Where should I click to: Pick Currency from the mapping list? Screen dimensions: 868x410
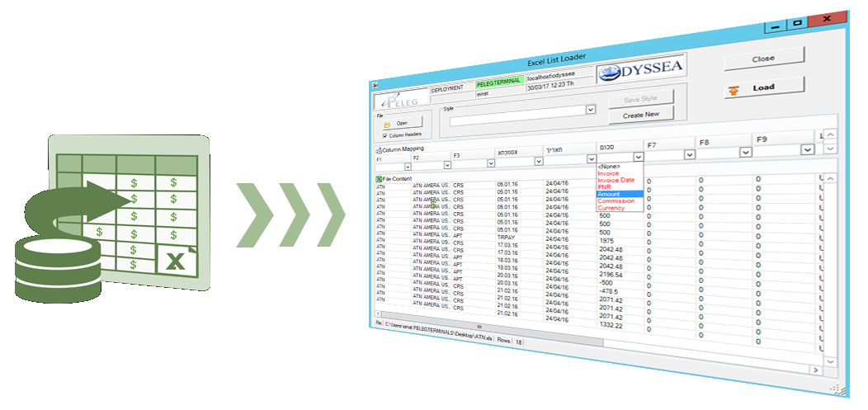coord(611,208)
